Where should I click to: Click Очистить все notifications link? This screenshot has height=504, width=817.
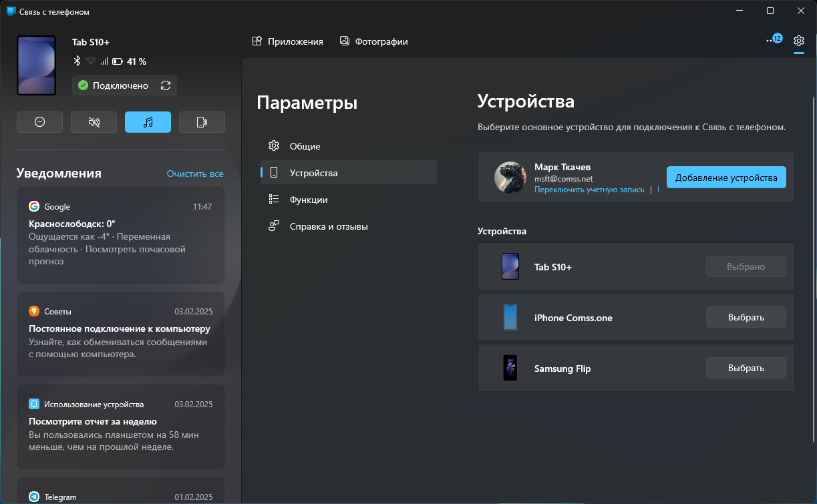pyautogui.click(x=195, y=174)
